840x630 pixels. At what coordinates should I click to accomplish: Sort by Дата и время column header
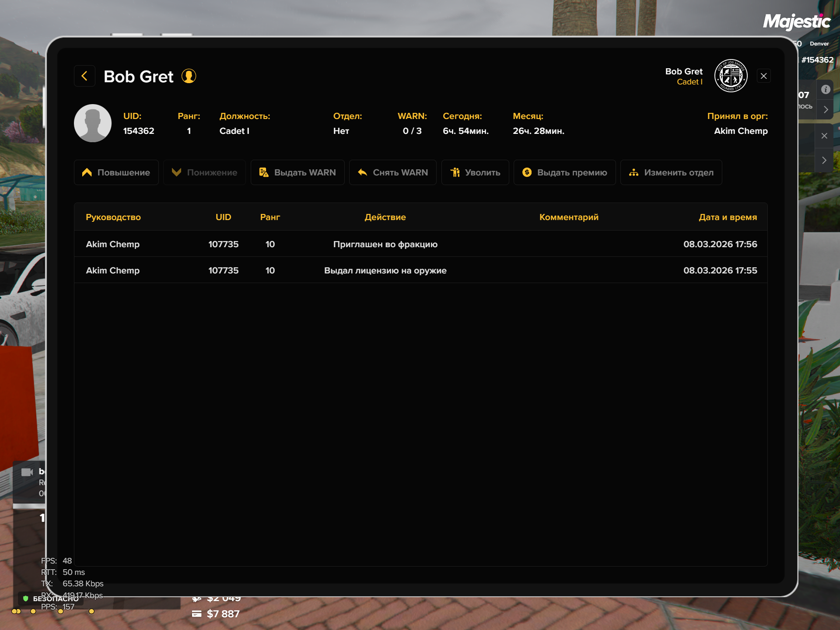click(x=728, y=217)
